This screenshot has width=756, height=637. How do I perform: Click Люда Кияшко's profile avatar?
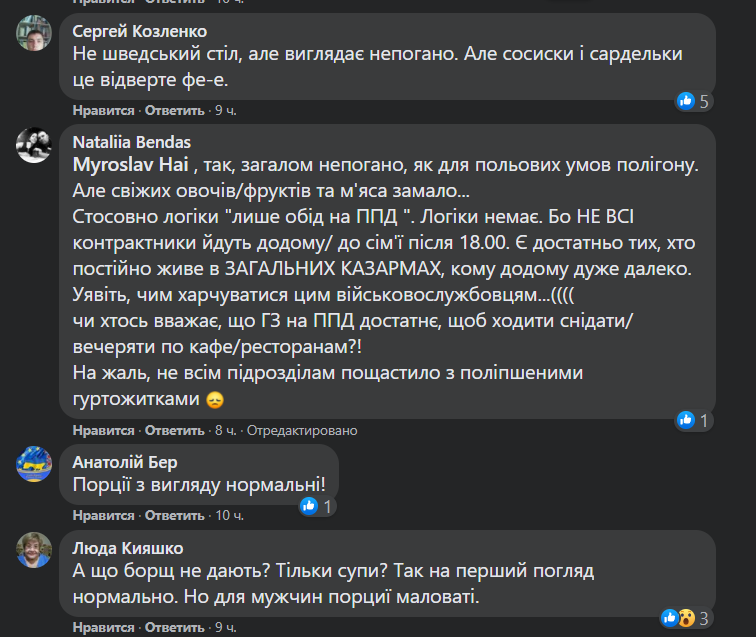click(x=35, y=550)
